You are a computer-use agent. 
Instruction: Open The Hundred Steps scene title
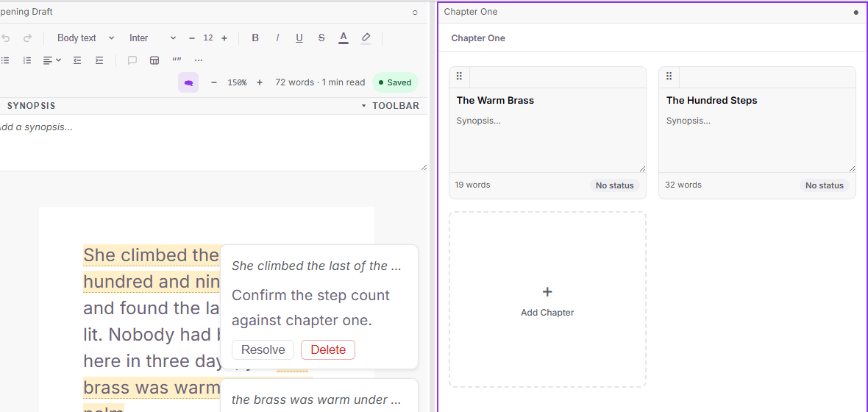pos(712,101)
